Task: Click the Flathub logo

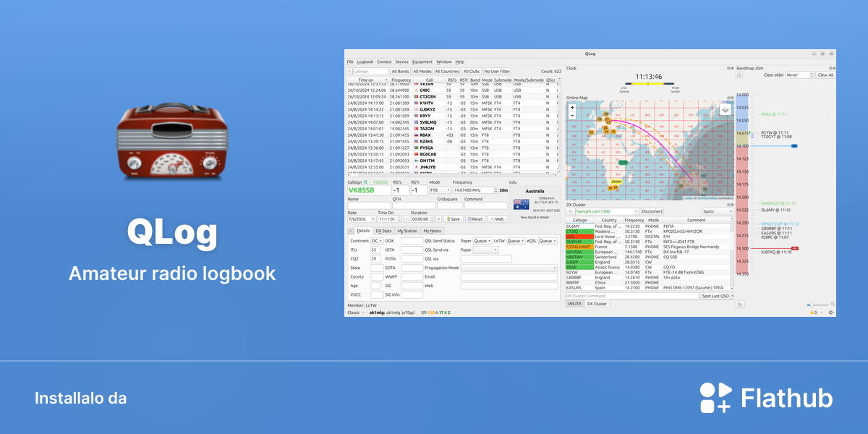Action: [766, 398]
